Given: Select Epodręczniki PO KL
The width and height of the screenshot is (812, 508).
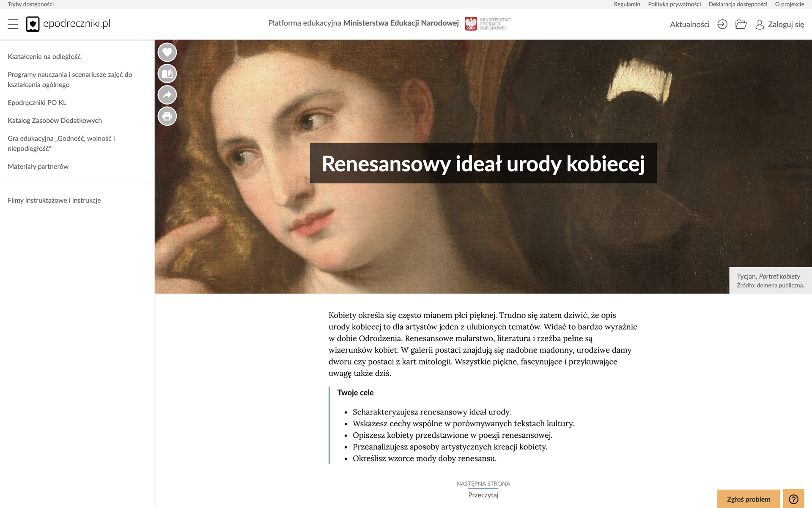Looking at the screenshot, I should [x=37, y=102].
